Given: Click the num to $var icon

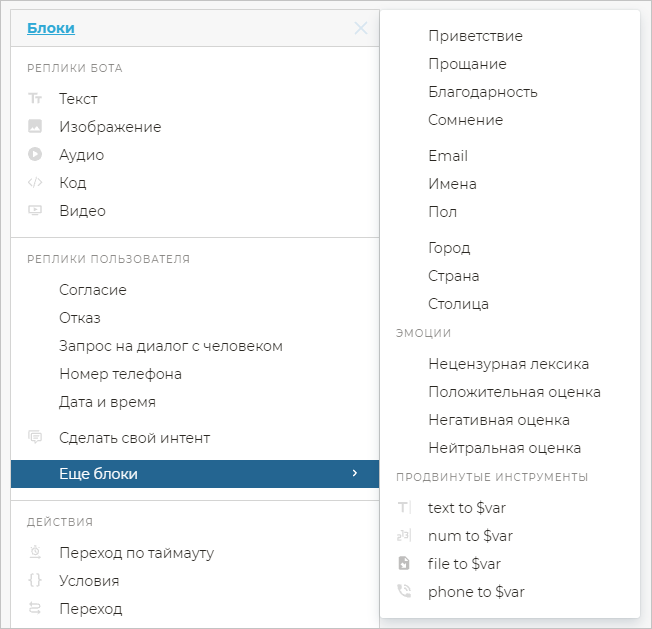Looking at the screenshot, I should 404,536.
